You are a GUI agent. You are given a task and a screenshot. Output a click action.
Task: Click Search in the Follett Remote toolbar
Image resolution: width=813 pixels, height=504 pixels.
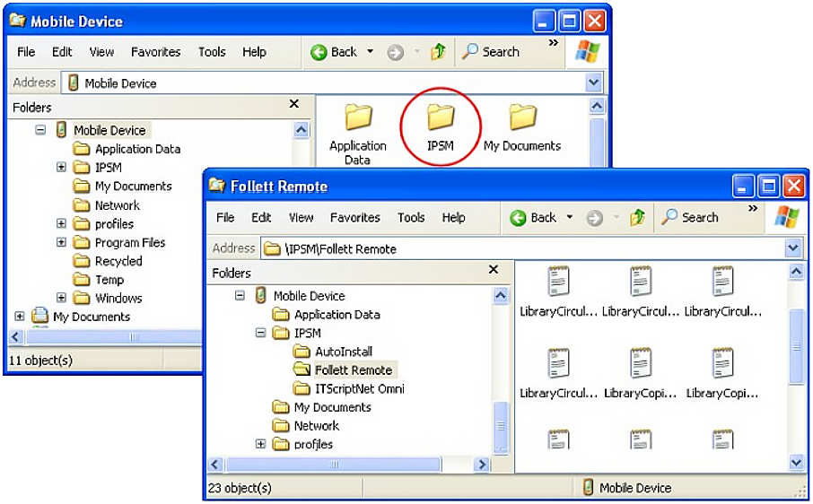pos(690,218)
